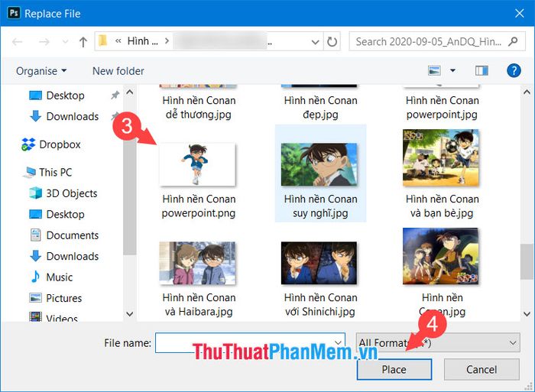Click the Cancel button
535x392 pixels.
click(x=481, y=370)
